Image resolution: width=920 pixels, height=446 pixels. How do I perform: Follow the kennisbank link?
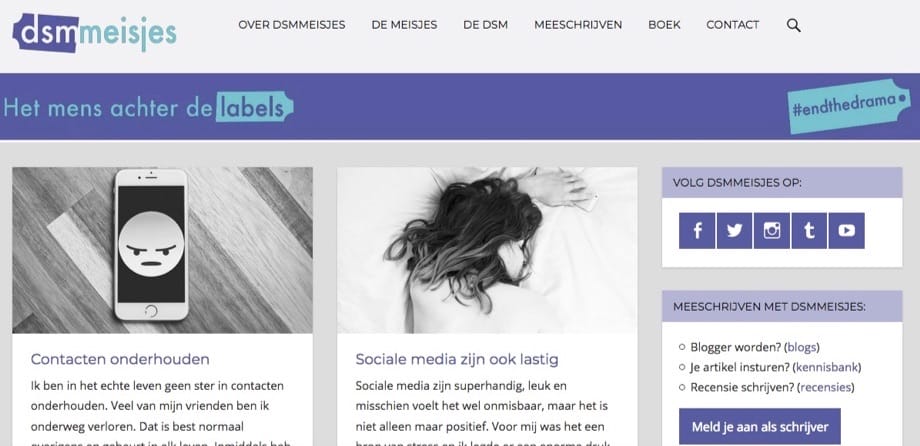[827, 368]
